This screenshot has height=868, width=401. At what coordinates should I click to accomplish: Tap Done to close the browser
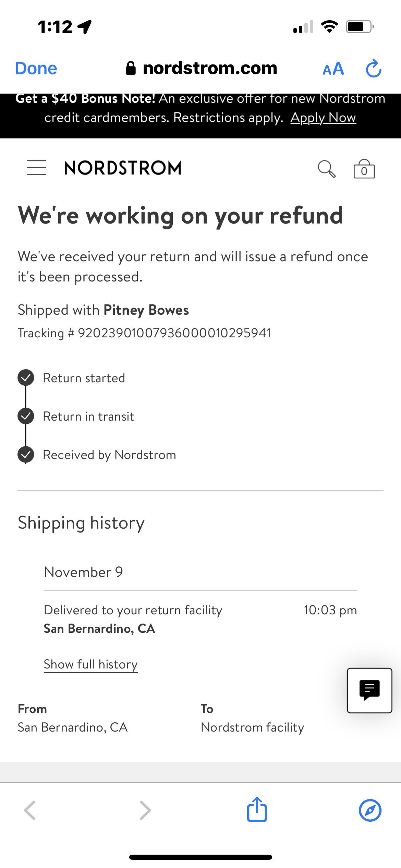click(x=36, y=69)
